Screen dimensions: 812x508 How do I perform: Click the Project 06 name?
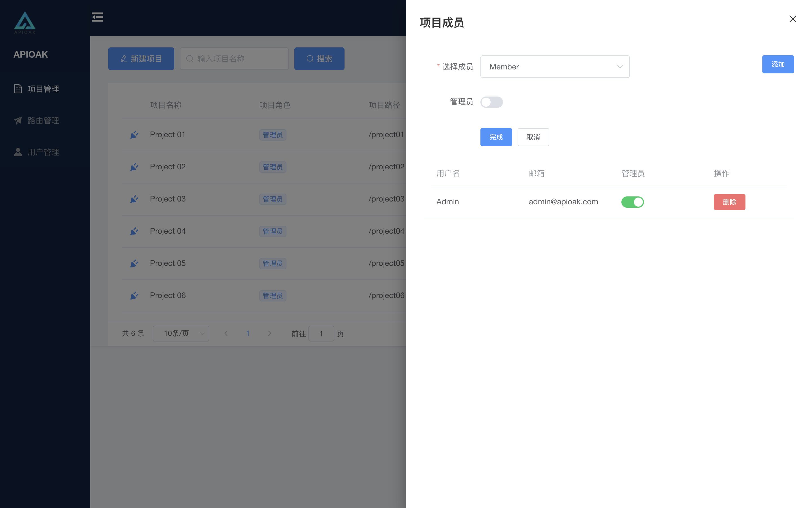coord(167,295)
